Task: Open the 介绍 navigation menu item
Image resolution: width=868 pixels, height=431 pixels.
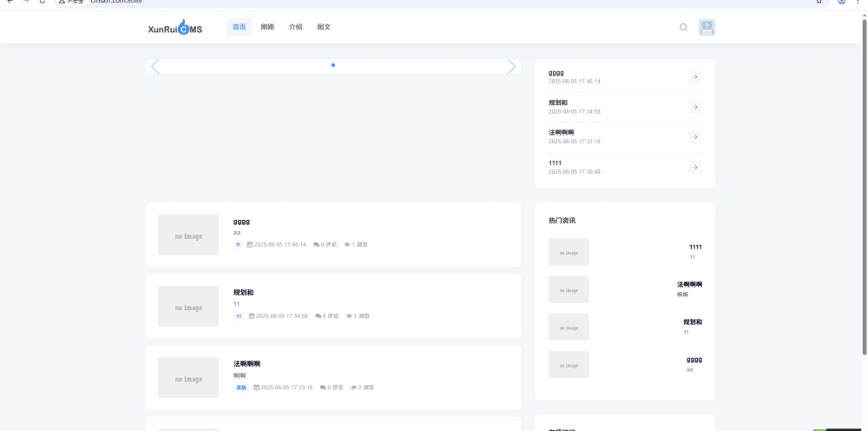Action: (296, 27)
